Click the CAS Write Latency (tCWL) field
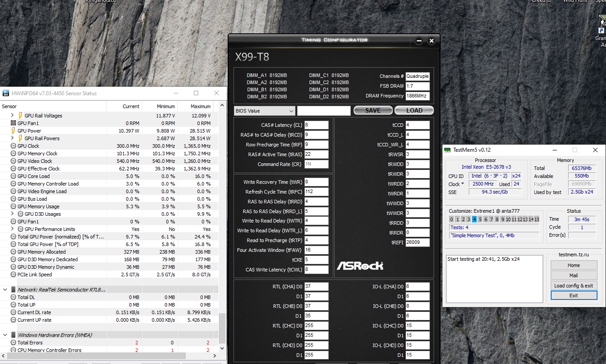Screen dimensions: 606x364 316,270
